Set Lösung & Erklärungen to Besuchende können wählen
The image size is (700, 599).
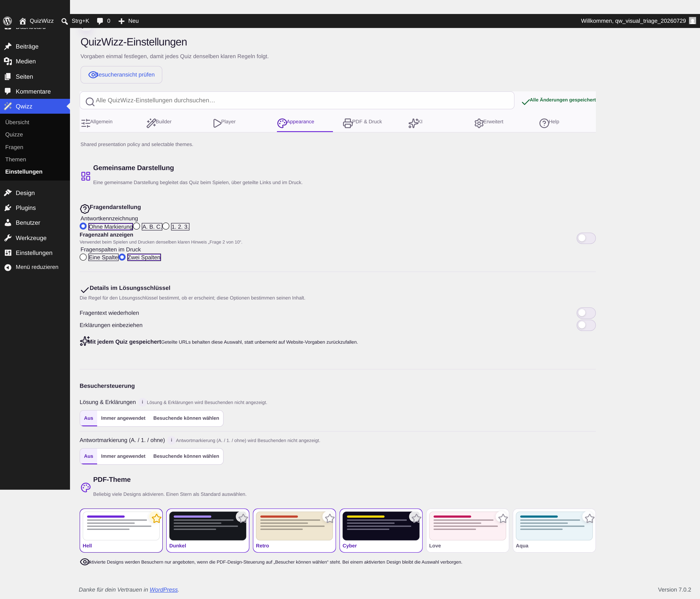[186, 418]
